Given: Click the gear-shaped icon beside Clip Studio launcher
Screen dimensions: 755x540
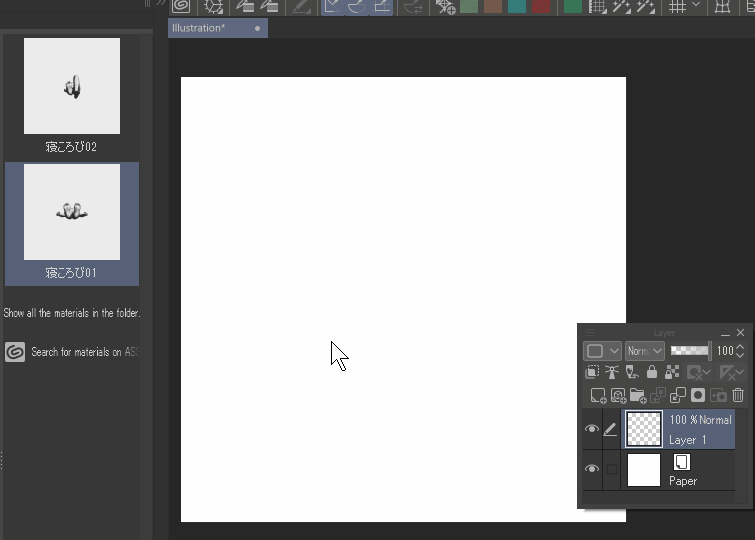Looking at the screenshot, I should 213,6.
